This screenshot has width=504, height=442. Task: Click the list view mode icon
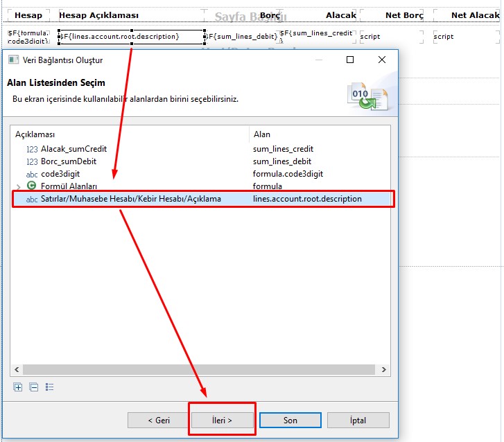[x=50, y=387]
